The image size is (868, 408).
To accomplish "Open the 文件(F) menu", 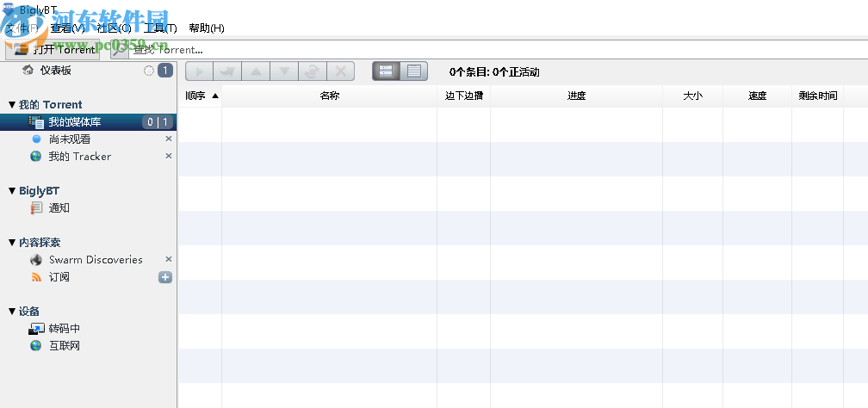I will point(22,28).
